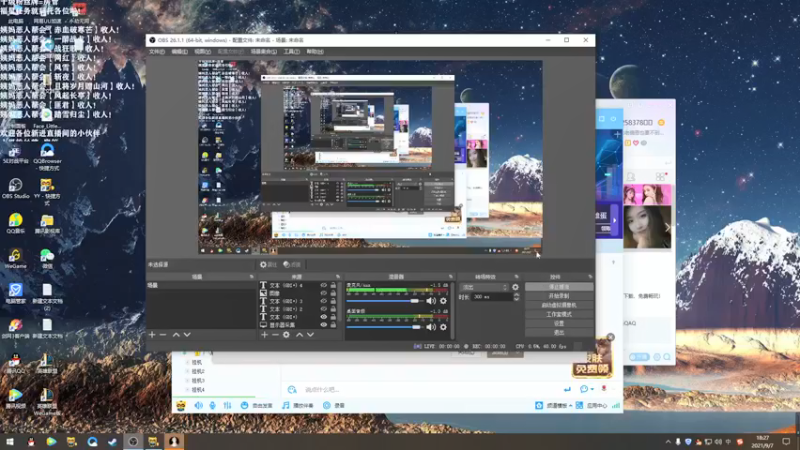Open the WeChat desktop icon
Screen dimensions: 800x450
pos(47,259)
